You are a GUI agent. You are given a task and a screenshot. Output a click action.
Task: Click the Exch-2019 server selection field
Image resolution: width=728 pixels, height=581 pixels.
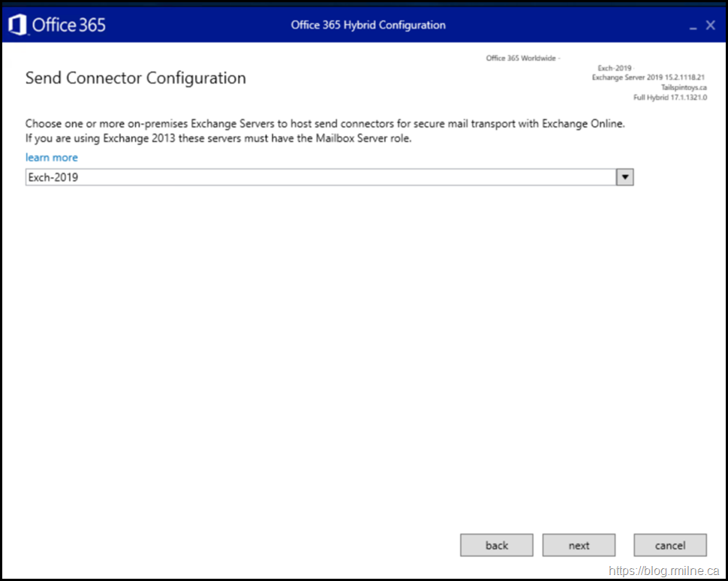(320, 177)
